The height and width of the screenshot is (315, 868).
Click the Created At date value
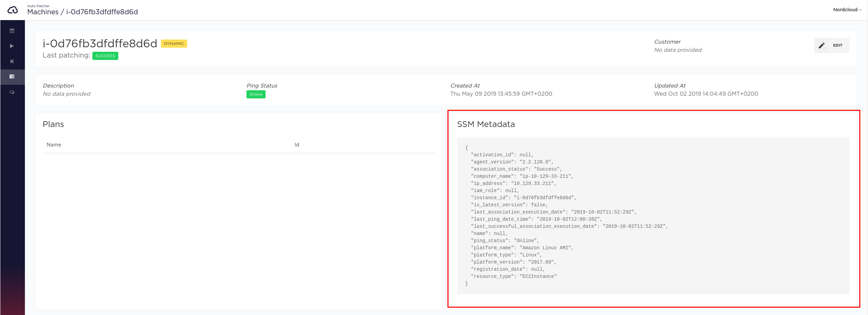[x=501, y=94]
